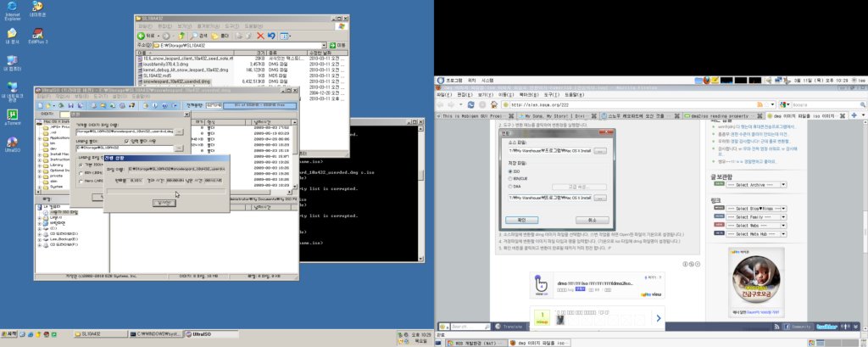Click the Reload icon in Firefox
The image size is (868, 347).
coord(470,104)
